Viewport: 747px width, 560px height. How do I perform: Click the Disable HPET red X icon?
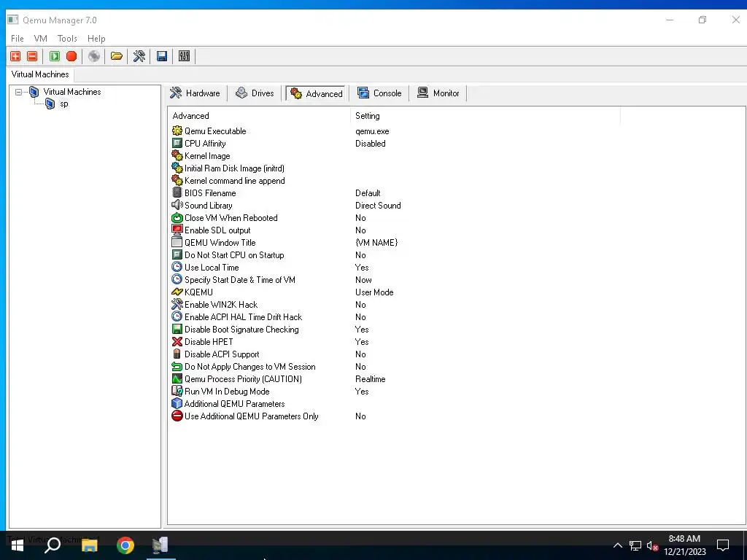pyautogui.click(x=177, y=341)
